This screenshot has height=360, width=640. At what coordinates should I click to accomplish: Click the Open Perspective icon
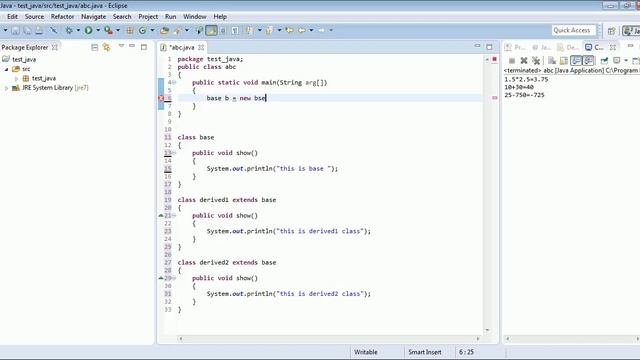611,31
